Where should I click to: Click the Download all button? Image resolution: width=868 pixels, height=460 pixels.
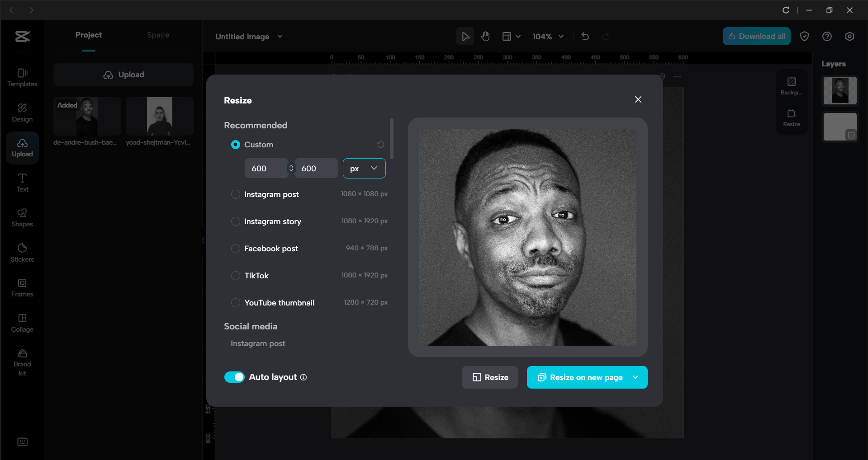[756, 36]
